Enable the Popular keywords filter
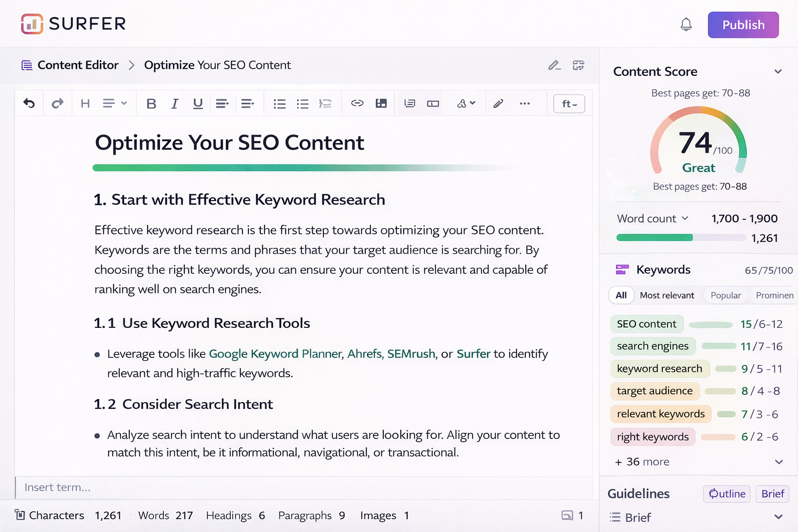Image resolution: width=798 pixels, height=532 pixels. click(725, 295)
